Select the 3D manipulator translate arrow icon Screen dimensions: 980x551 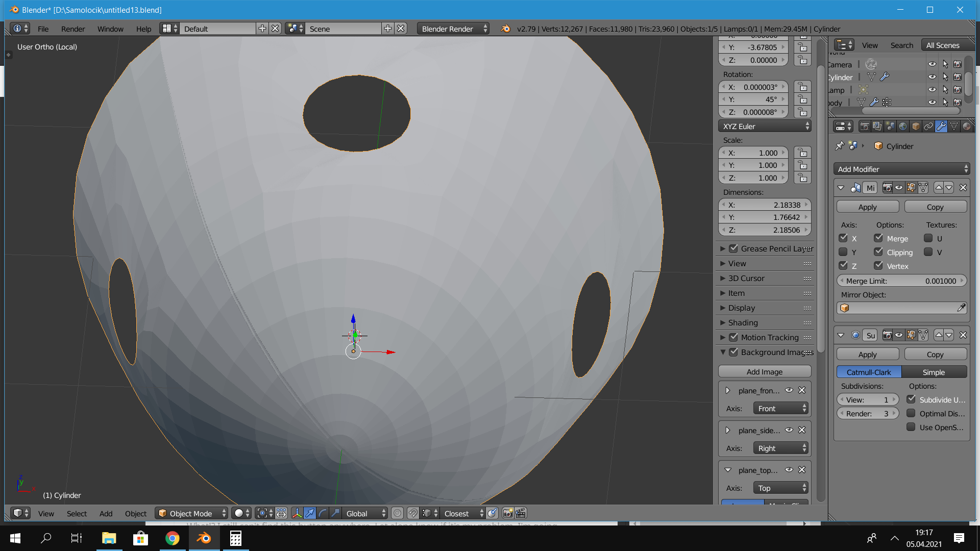tap(310, 513)
